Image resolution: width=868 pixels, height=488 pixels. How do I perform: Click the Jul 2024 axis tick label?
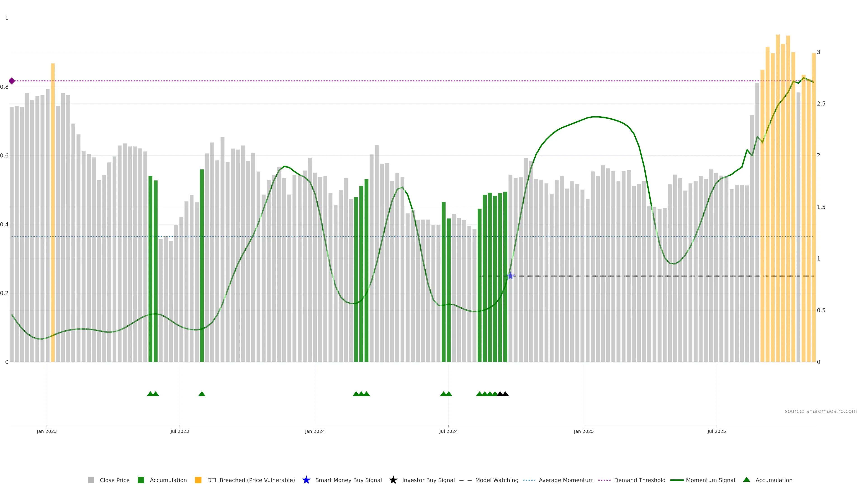click(x=448, y=432)
